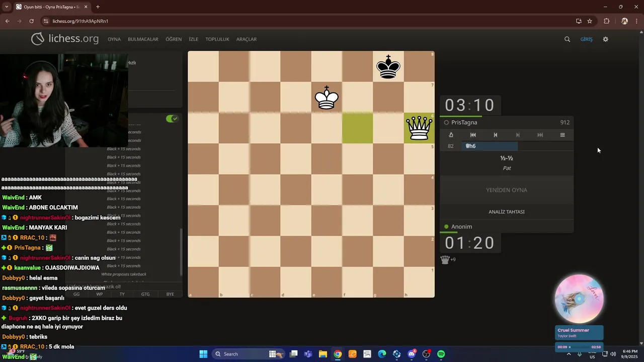Open a new browser tab
The image size is (644, 362).
coord(98,7)
